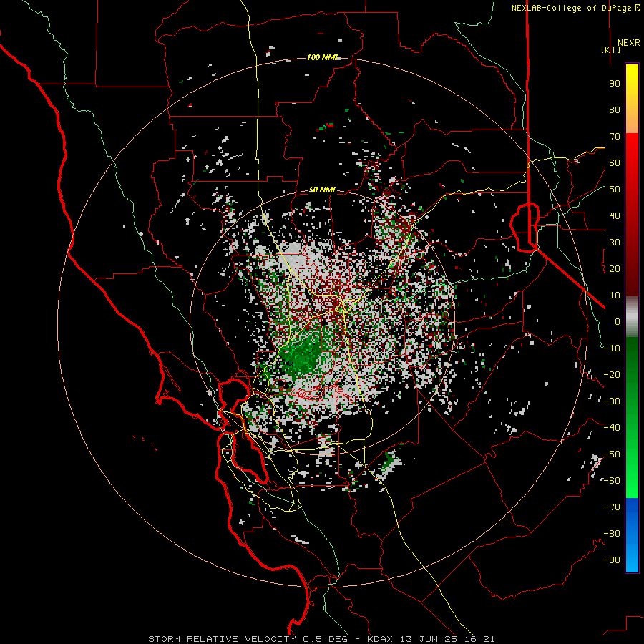
Task: Click the NEXLAB-College of DuPage label
Action: click(x=576, y=8)
